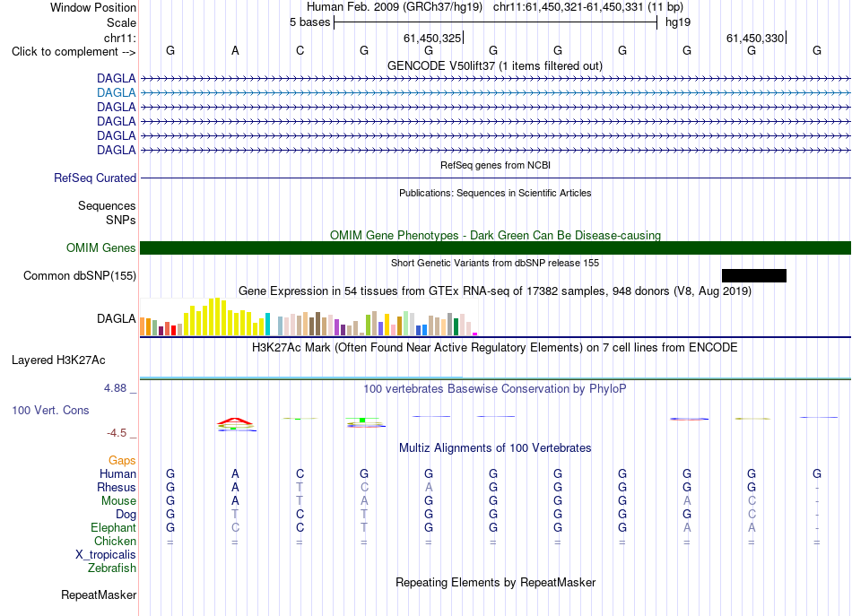Click the DAGLA GTEx expression bar chart

point(309,317)
